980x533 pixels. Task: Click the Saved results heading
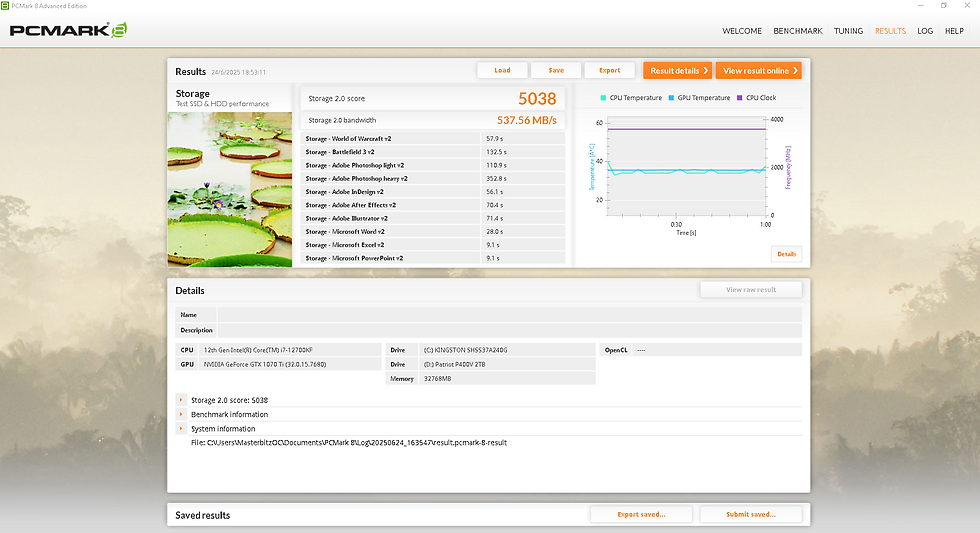click(x=202, y=516)
